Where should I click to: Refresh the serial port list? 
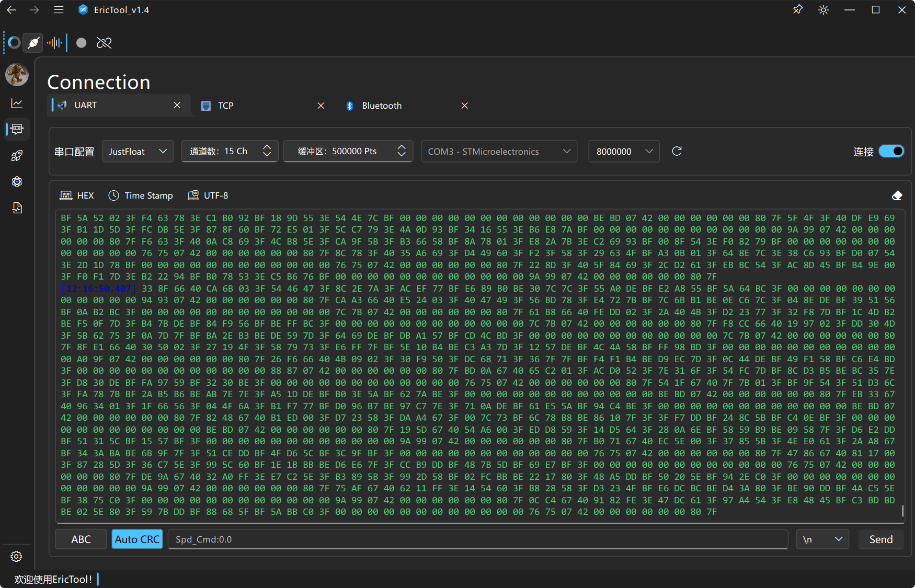(677, 152)
